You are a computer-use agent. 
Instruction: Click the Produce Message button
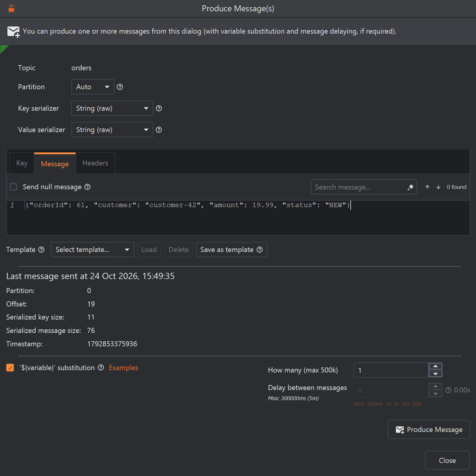[x=429, y=430]
